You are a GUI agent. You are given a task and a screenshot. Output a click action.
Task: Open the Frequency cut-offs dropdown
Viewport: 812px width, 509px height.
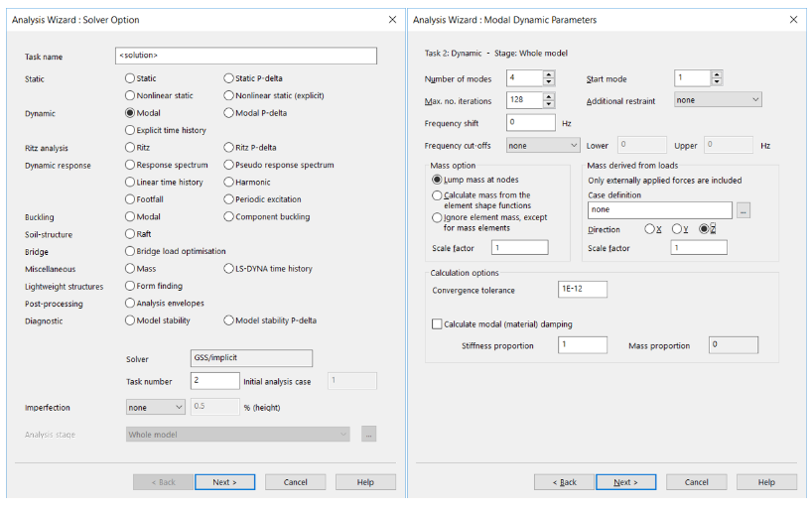pyautogui.click(x=542, y=145)
